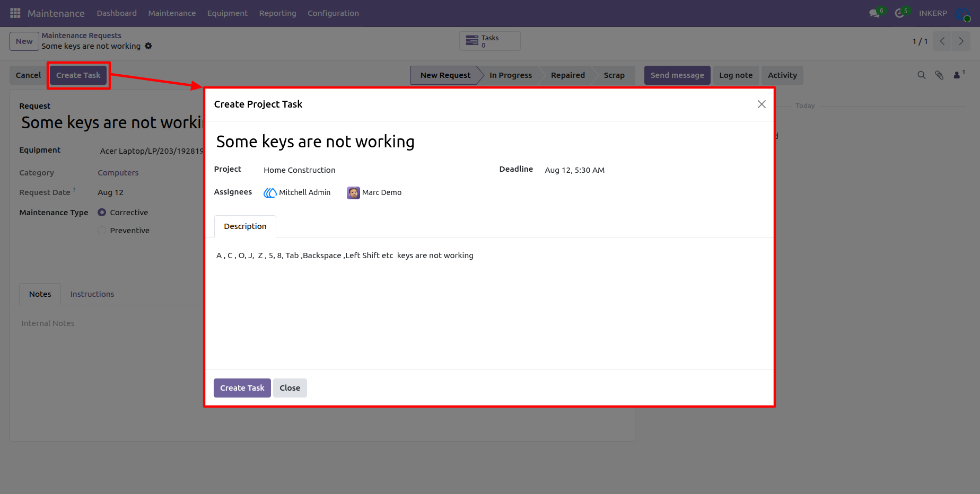Click Close button in dialog footer
980x494 pixels.
(290, 388)
